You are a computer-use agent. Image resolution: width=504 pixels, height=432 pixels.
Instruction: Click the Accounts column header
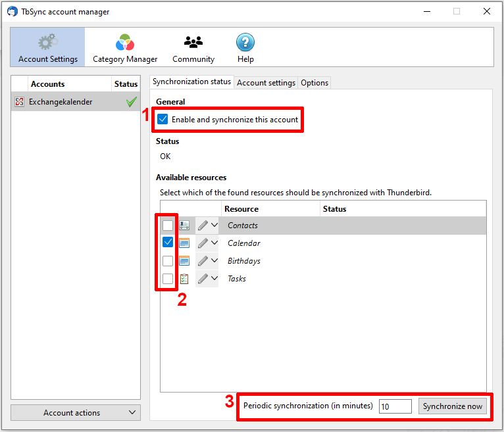70,84
